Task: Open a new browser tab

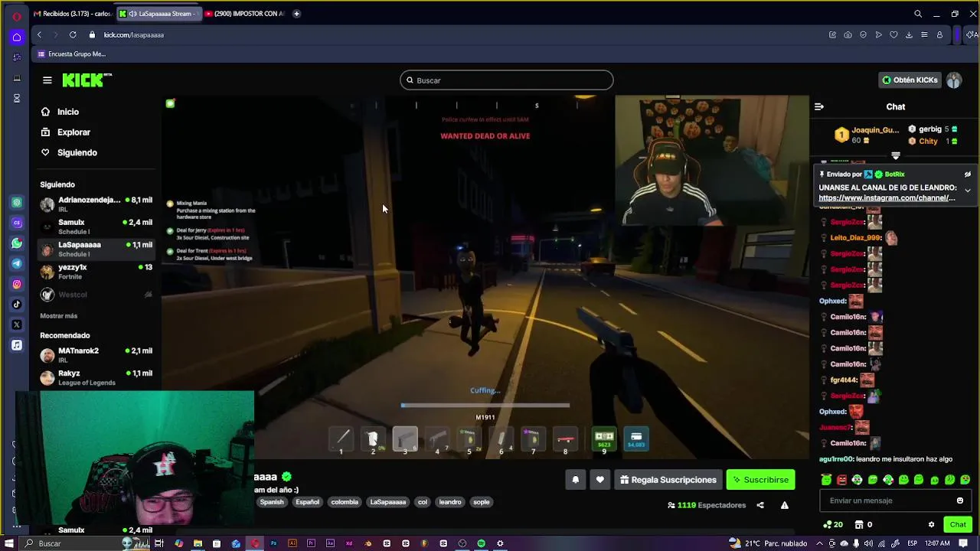Action: click(x=296, y=14)
